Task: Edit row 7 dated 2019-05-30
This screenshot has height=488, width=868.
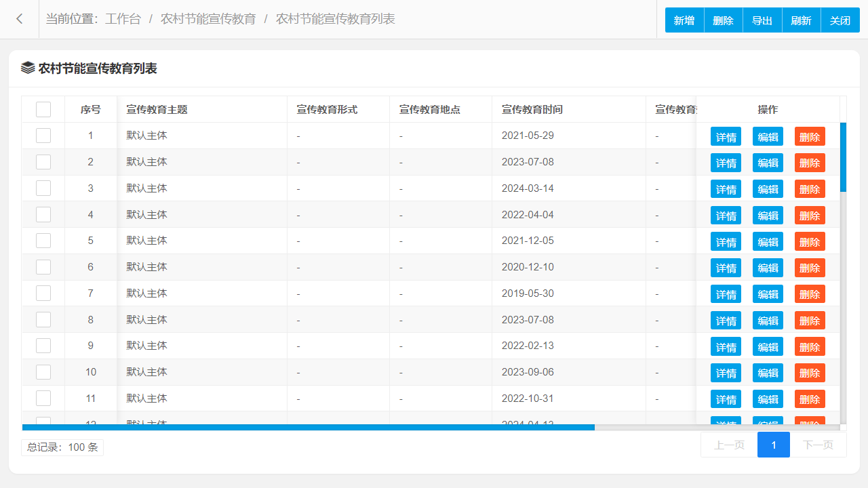Action: 768,294
